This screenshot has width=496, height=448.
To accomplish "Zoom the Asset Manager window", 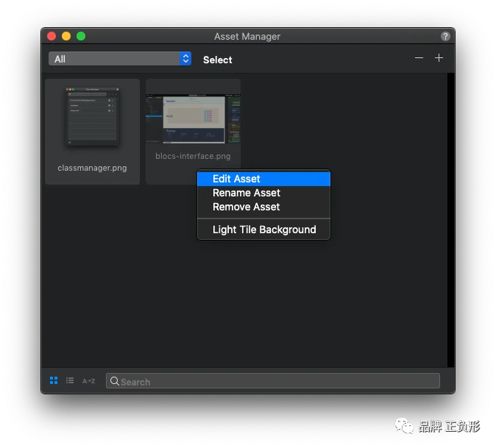I will coord(81,36).
